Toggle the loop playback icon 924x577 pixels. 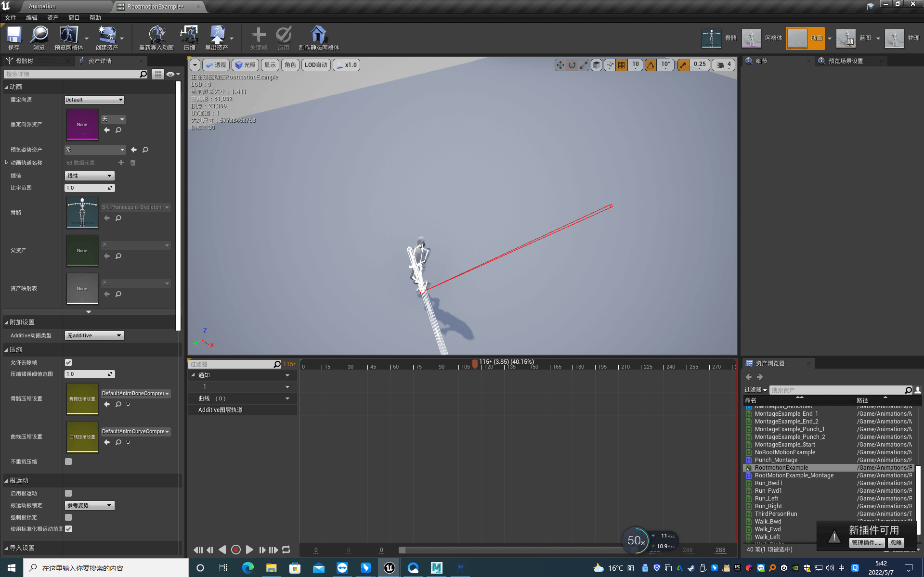[286, 550]
